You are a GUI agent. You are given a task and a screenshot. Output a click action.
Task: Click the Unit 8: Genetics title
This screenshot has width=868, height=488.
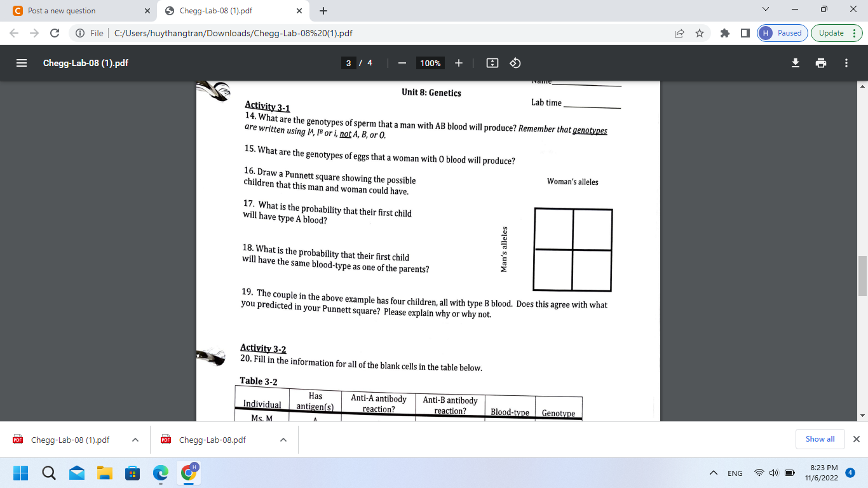point(431,93)
